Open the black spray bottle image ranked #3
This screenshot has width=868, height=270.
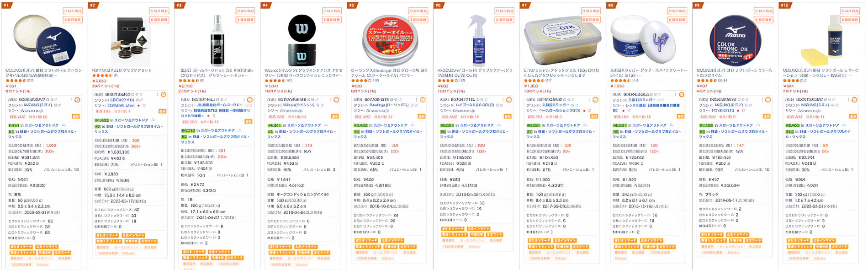(217, 40)
